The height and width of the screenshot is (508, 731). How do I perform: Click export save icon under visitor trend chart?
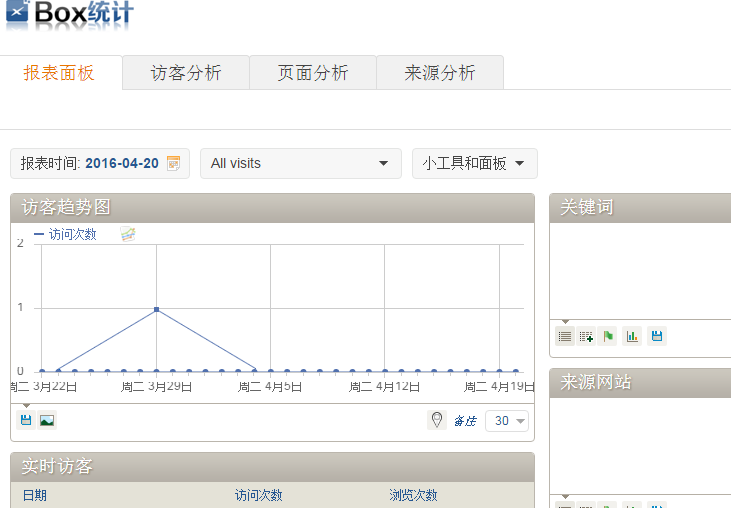point(26,420)
